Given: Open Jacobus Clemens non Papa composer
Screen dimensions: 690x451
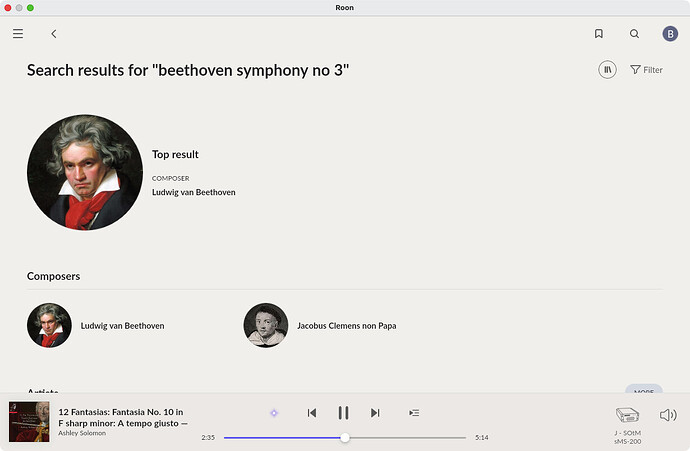Looking at the screenshot, I should click(x=346, y=326).
